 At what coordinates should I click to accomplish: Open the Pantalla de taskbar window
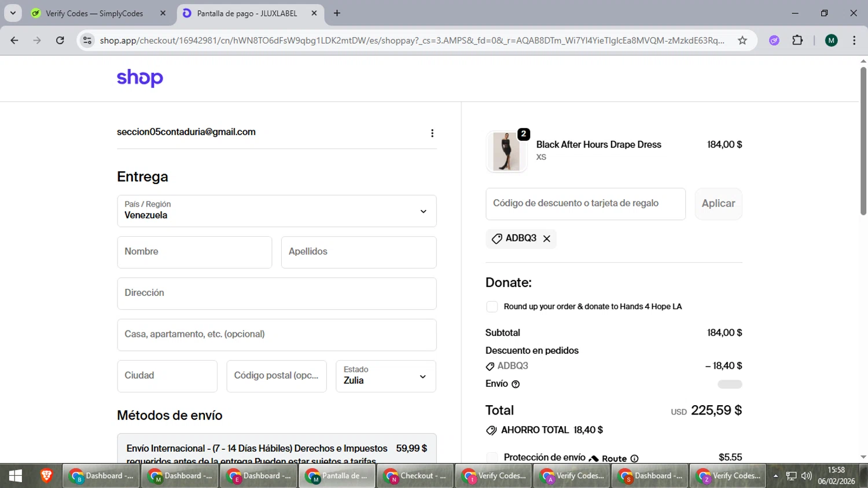click(337, 476)
